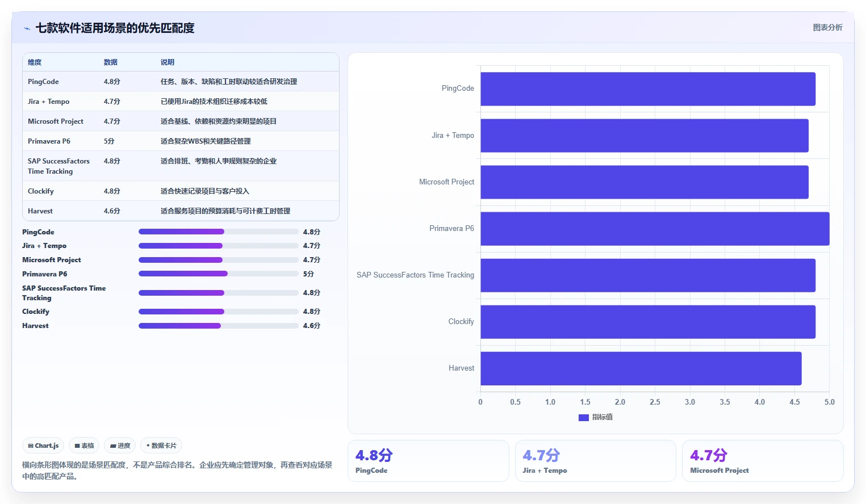866x504 pixels.
Task: Click the Harvest progress bar
Action: (x=219, y=326)
